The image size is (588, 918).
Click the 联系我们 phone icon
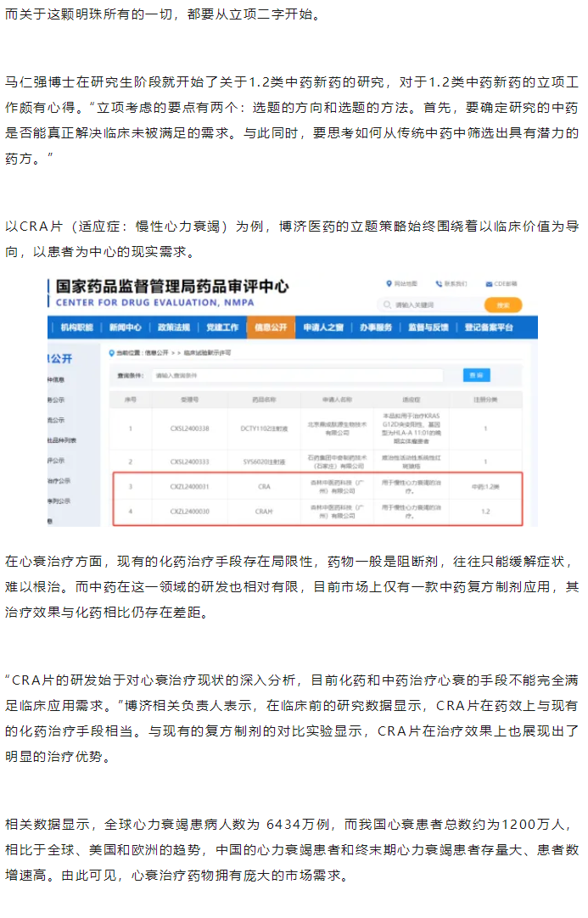(439, 283)
